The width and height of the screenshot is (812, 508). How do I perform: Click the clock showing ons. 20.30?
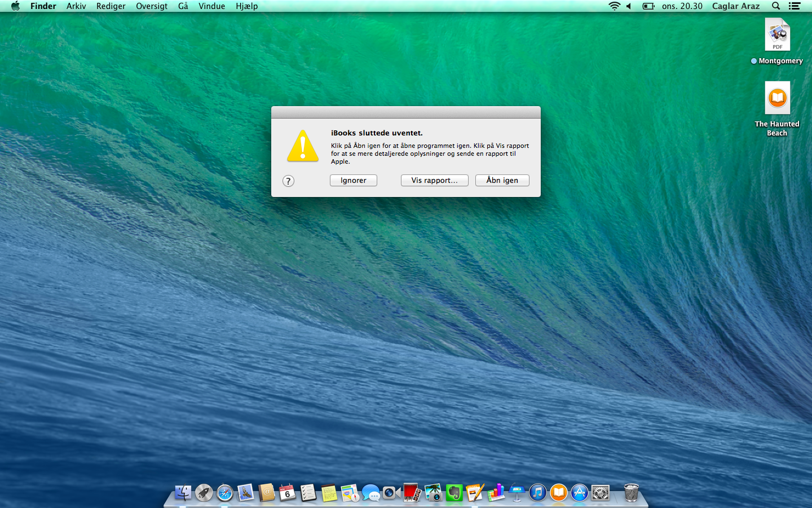coord(682,6)
